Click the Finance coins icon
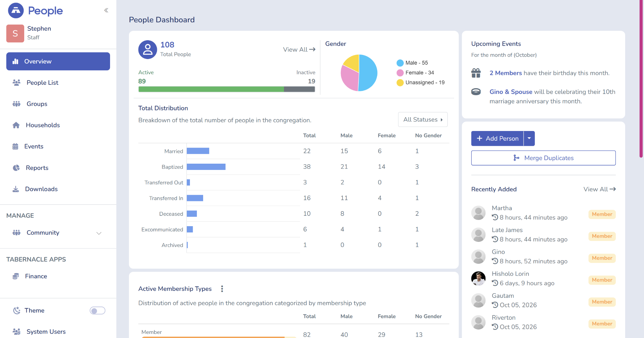The image size is (644, 338). tap(16, 276)
